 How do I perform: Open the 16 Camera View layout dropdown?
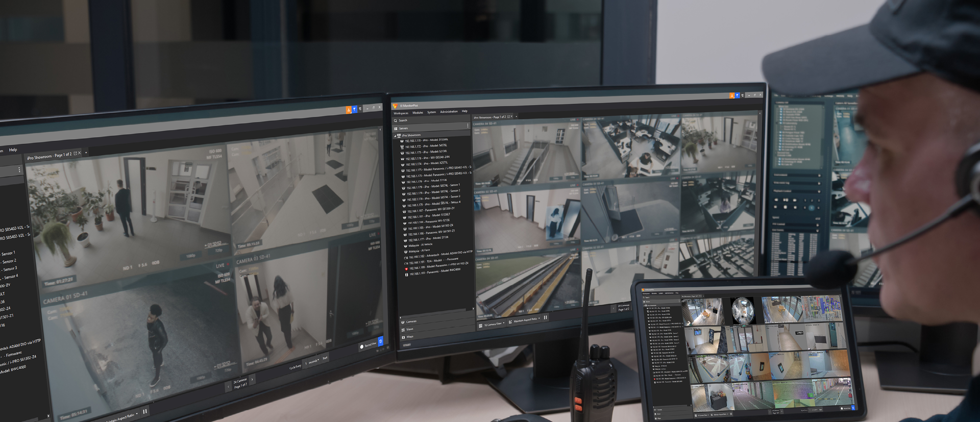point(492,325)
